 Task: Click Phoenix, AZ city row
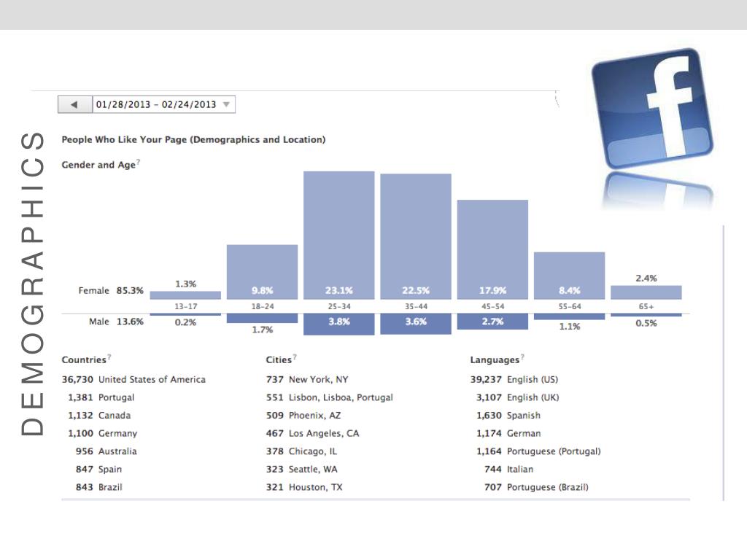(x=303, y=416)
